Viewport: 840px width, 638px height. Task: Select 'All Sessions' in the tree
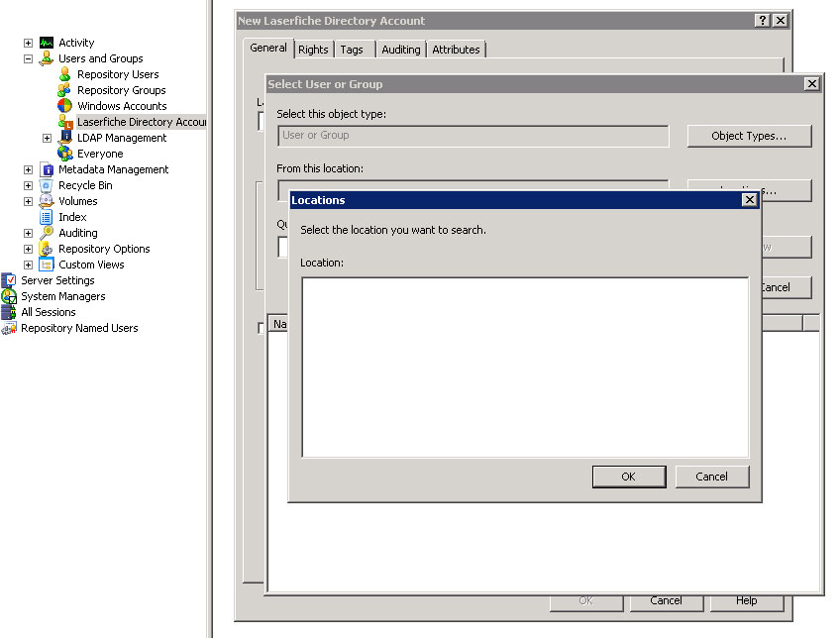[x=49, y=312]
